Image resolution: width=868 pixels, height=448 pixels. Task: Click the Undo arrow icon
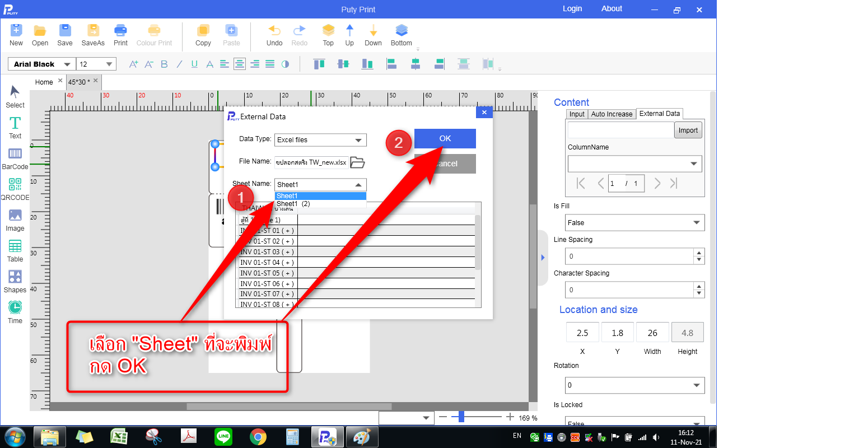274,30
